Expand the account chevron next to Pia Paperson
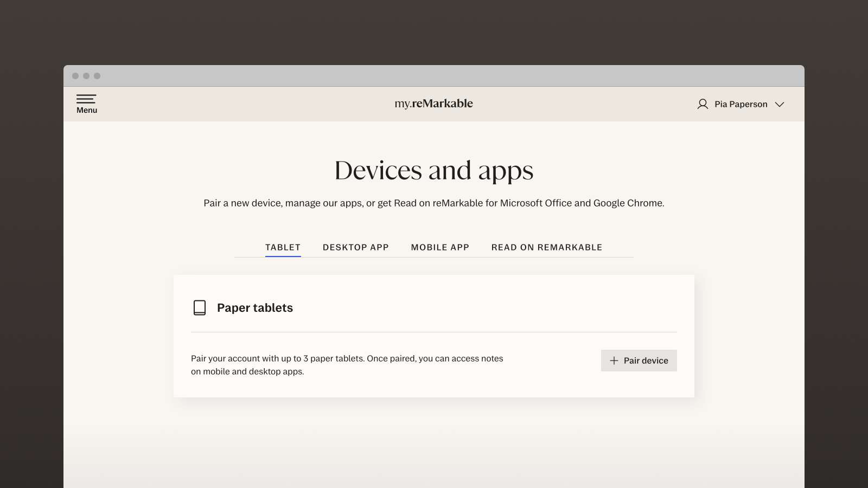The height and width of the screenshot is (488, 868). click(780, 104)
